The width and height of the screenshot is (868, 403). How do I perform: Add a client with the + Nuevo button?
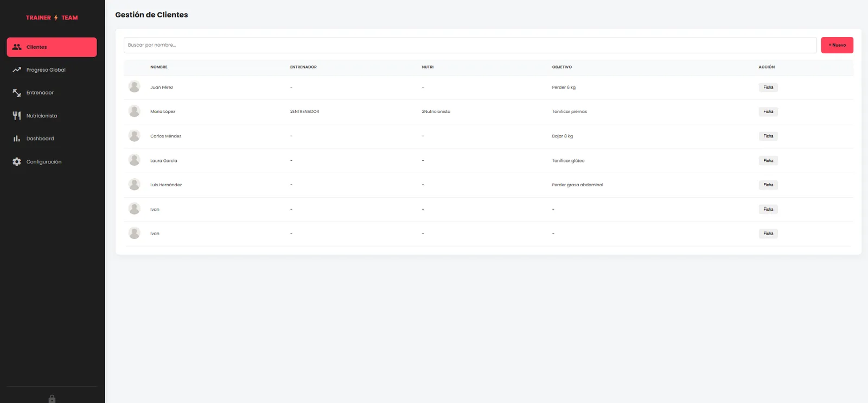click(837, 45)
